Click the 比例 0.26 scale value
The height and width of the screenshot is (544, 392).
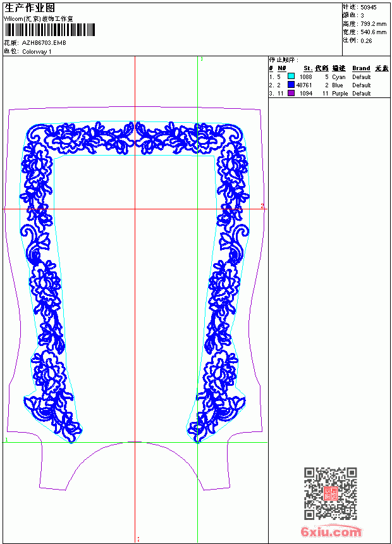pos(366,40)
